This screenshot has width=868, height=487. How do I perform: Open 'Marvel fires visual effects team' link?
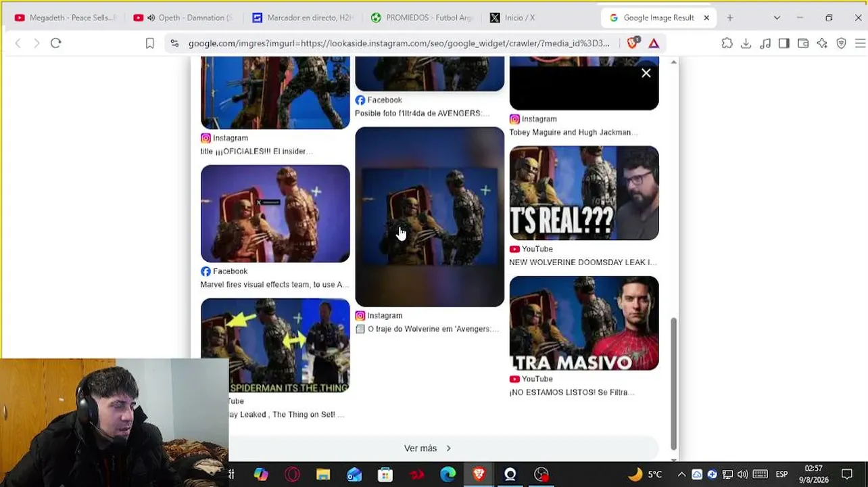[x=274, y=285]
